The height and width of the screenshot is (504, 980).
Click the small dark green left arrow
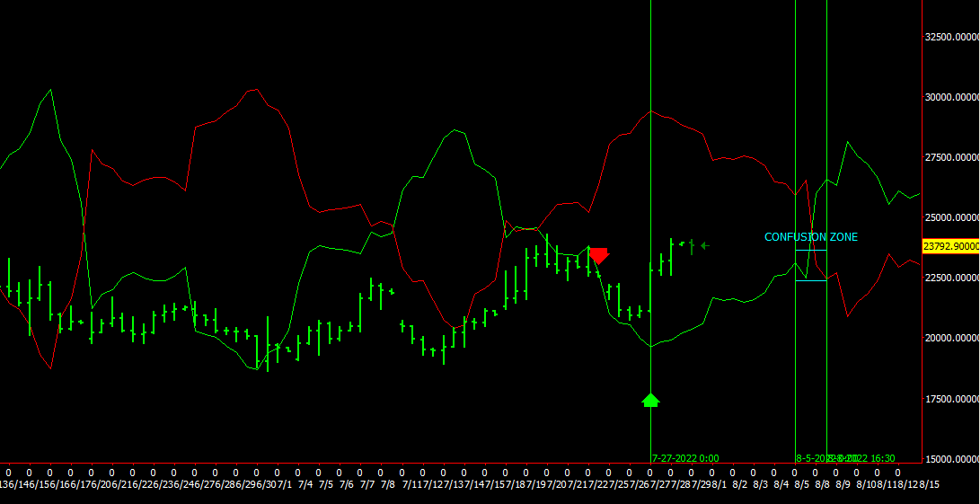[705, 246]
